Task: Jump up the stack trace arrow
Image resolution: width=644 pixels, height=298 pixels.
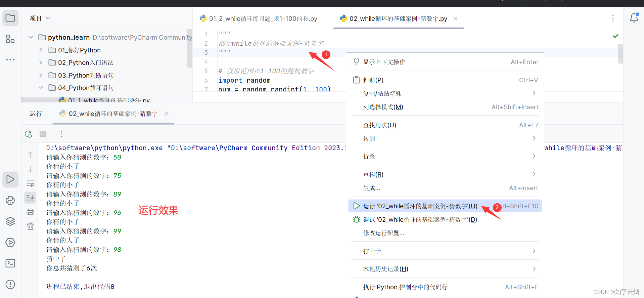Action: coord(30,155)
